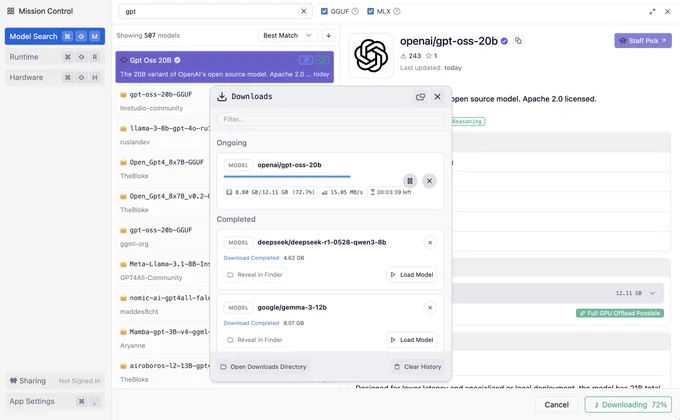
Task: Load the google/gemma-3-12b model
Action: [x=412, y=340]
